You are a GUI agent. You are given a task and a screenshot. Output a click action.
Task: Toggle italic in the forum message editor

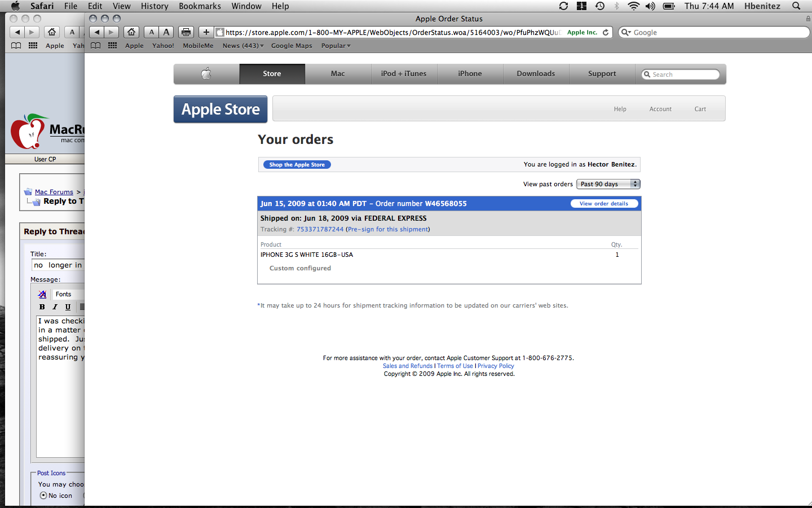(55, 307)
